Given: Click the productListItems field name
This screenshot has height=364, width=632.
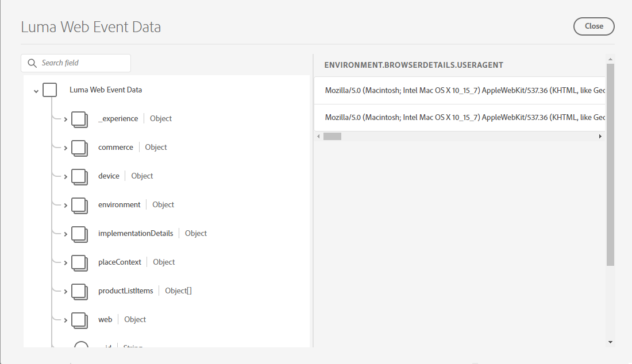Looking at the screenshot, I should pyautogui.click(x=126, y=291).
